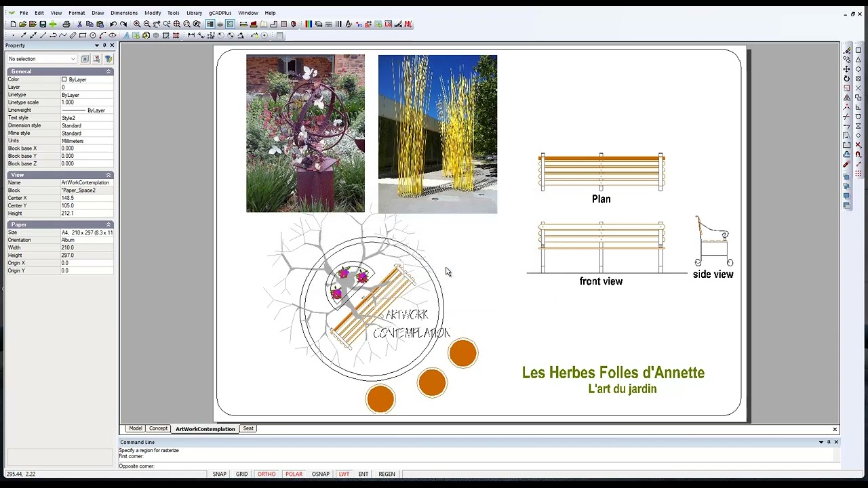Select the Circle draw tool
The height and width of the screenshot is (488, 868).
tap(92, 35)
